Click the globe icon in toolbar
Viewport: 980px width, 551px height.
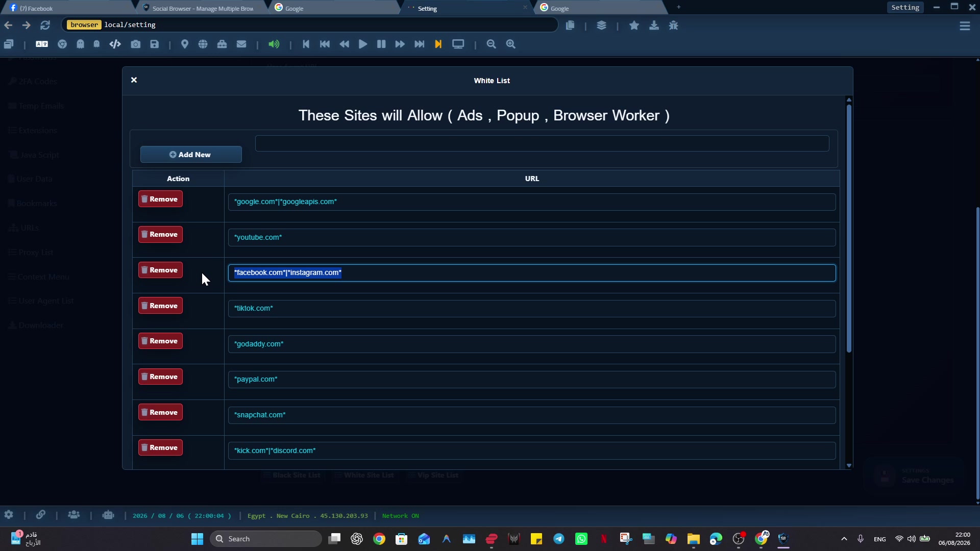pyautogui.click(x=203, y=44)
